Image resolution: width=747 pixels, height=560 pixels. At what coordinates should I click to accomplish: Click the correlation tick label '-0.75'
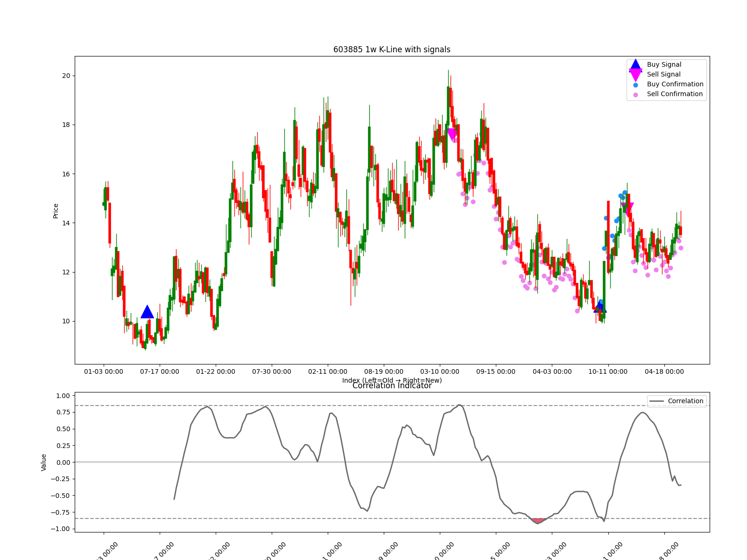pyautogui.click(x=60, y=512)
